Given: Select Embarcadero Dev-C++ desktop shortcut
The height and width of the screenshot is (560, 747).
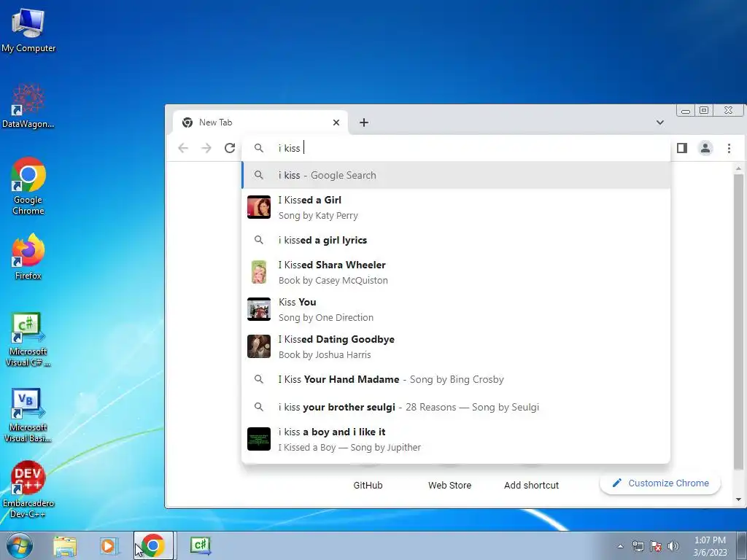Looking at the screenshot, I should click(x=28, y=489).
